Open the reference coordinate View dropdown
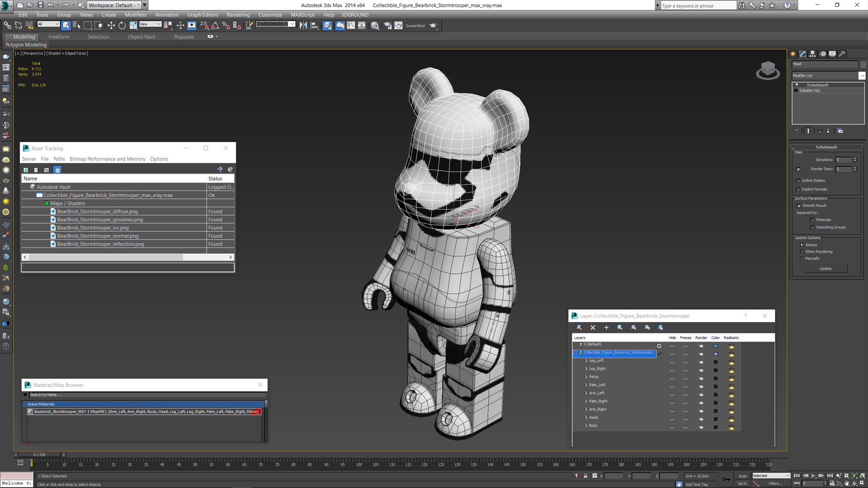 pos(150,24)
